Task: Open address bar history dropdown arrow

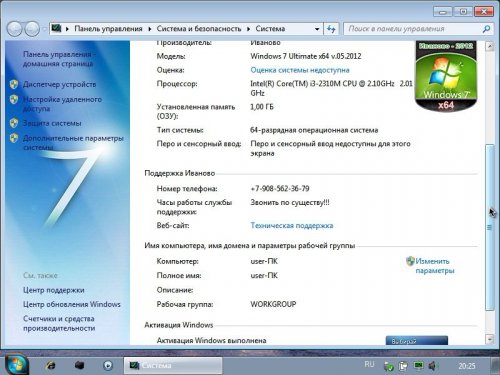Action: [317, 29]
